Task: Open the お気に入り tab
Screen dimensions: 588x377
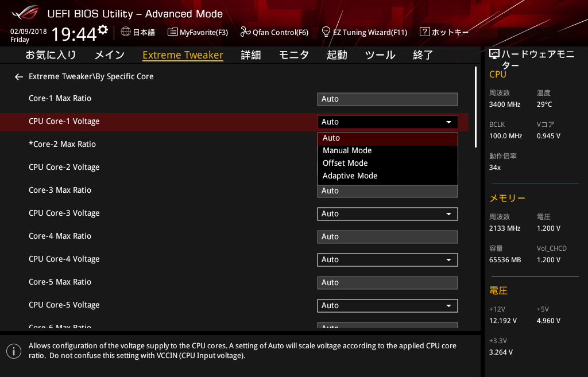Action: pyautogui.click(x=51, y=55)
